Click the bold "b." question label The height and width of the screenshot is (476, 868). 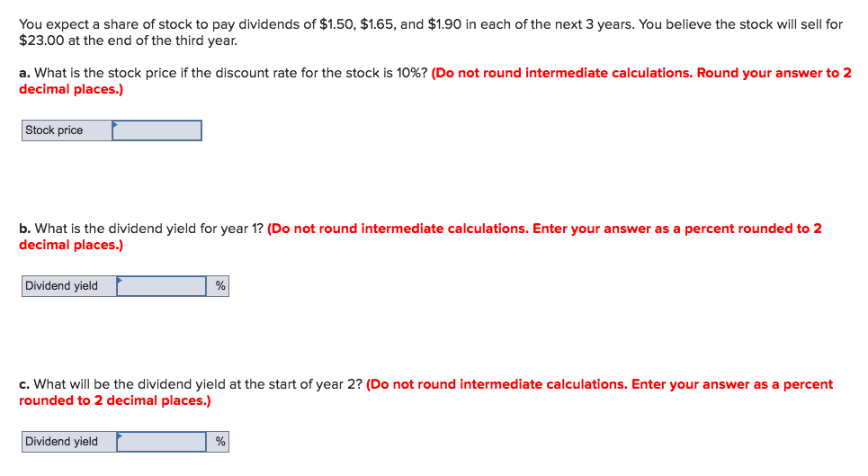coord(25,229)
